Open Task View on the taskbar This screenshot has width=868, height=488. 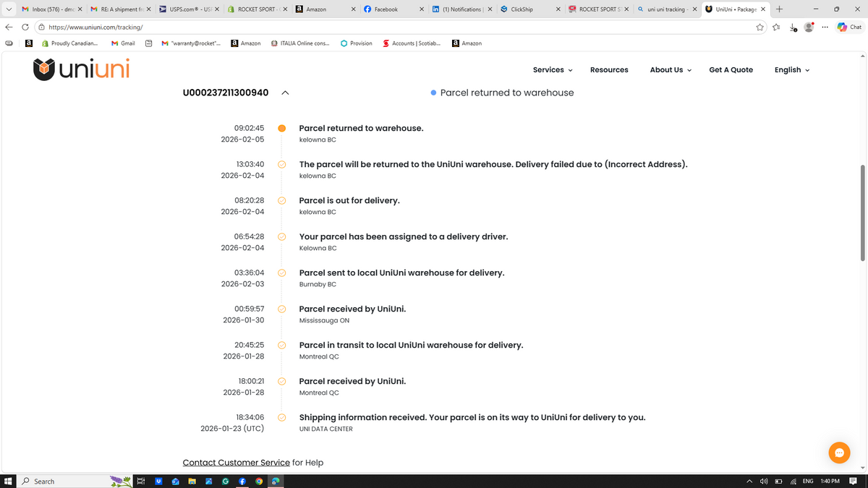click(x=141, y=481)
